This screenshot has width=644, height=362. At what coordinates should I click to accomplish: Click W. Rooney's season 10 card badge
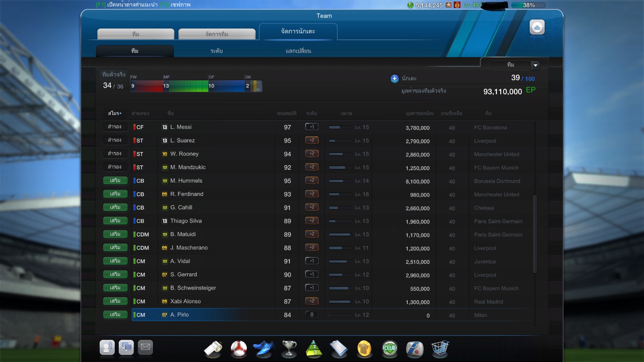[165, 154]
